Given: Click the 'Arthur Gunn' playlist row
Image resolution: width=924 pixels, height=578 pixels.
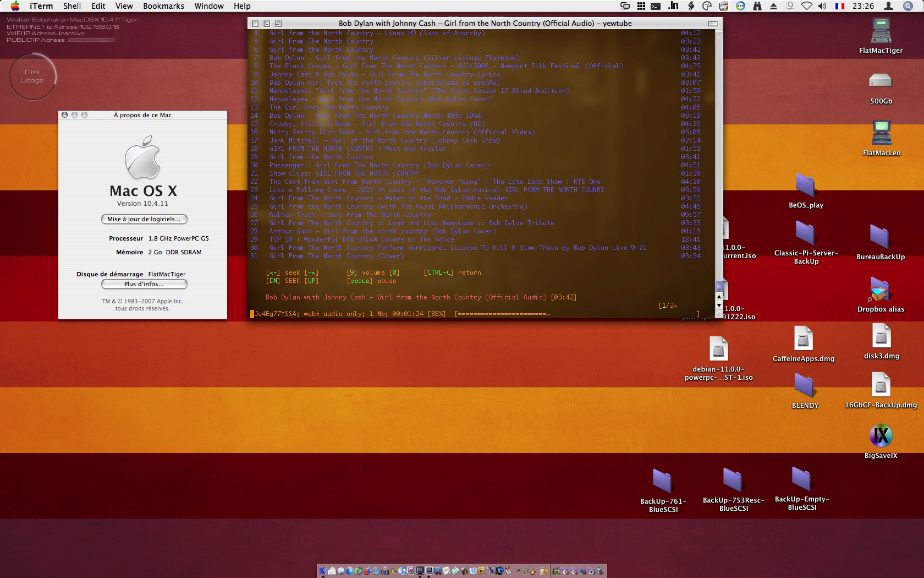Looking at the screenshot, I should (x=476, y=231).
